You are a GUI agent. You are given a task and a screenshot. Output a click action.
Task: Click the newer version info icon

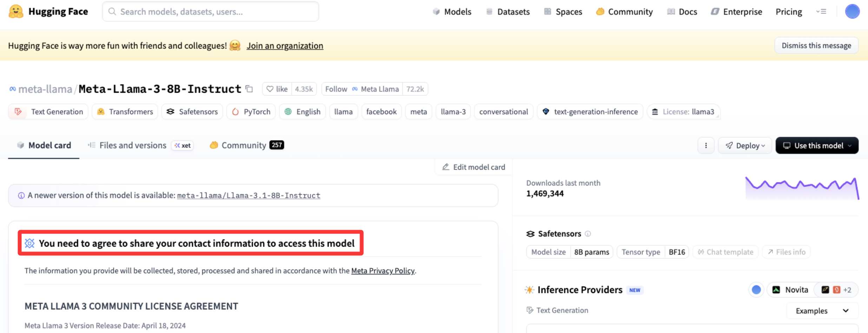pyautogui.click(x=21, y=196)
